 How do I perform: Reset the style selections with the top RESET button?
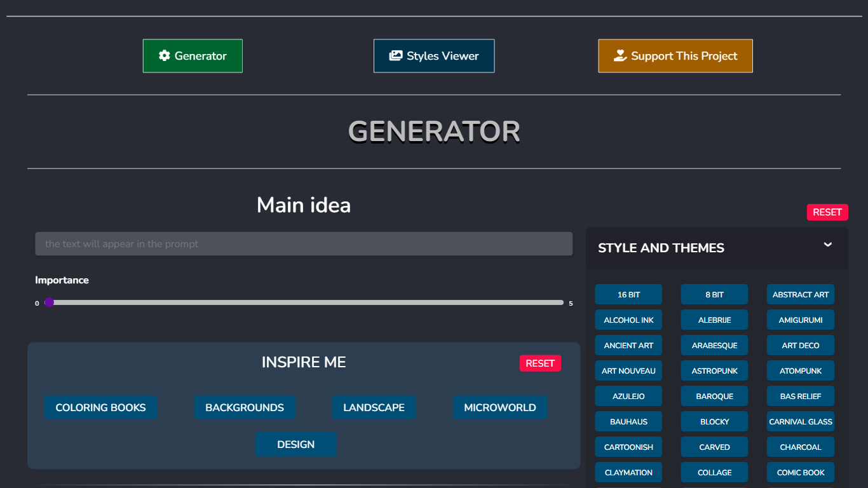[827, 212]
